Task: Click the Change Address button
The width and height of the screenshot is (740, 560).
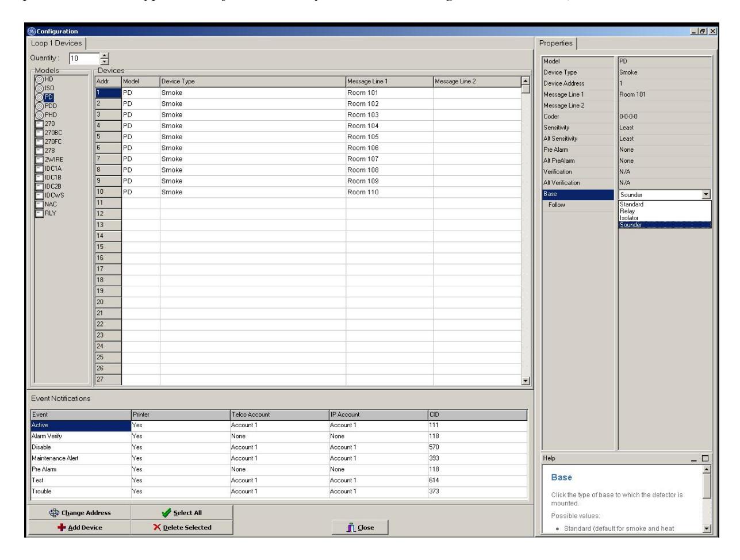Action: pos(80,512)
